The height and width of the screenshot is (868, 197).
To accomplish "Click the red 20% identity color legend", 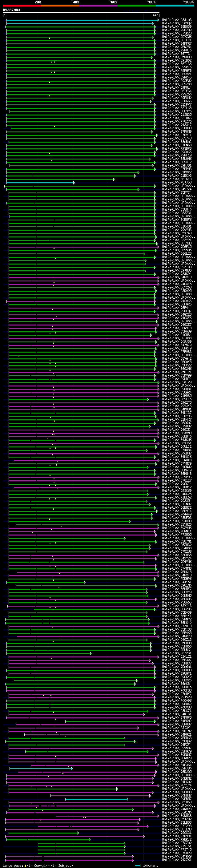I will 22,6.
